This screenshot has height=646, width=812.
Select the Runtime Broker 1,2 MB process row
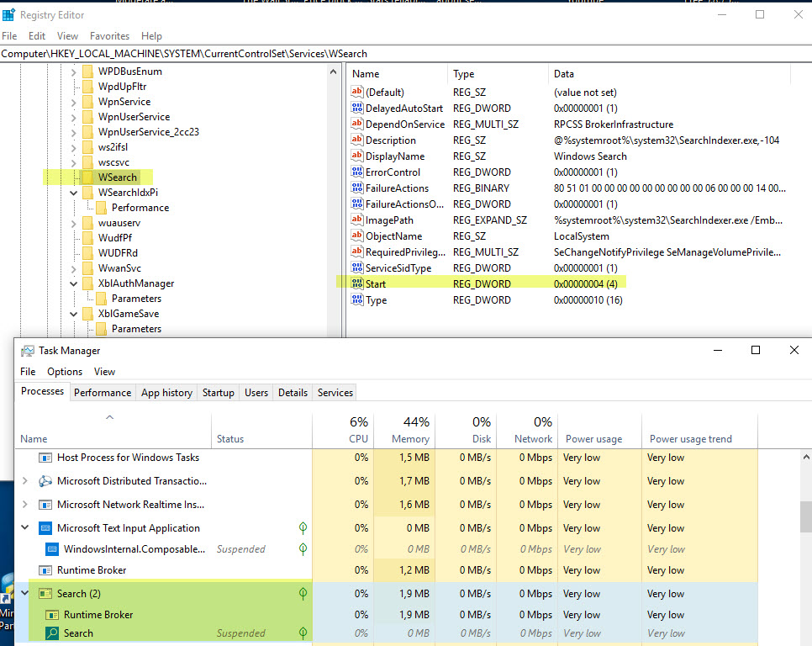(x=388, y=570)
